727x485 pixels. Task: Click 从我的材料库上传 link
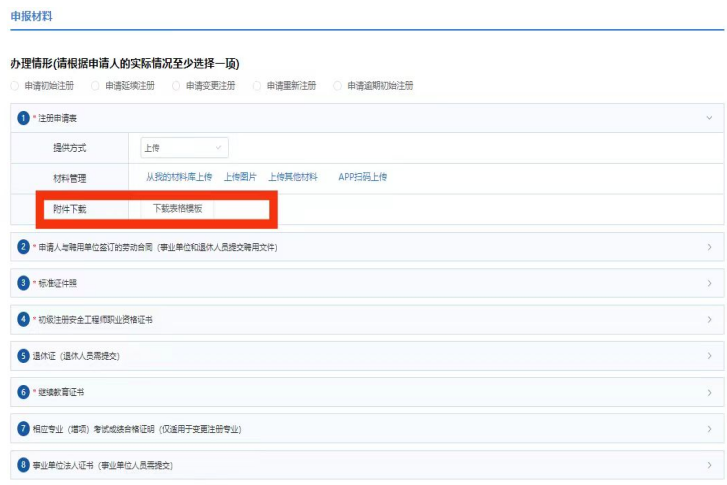tap(179, 177)
